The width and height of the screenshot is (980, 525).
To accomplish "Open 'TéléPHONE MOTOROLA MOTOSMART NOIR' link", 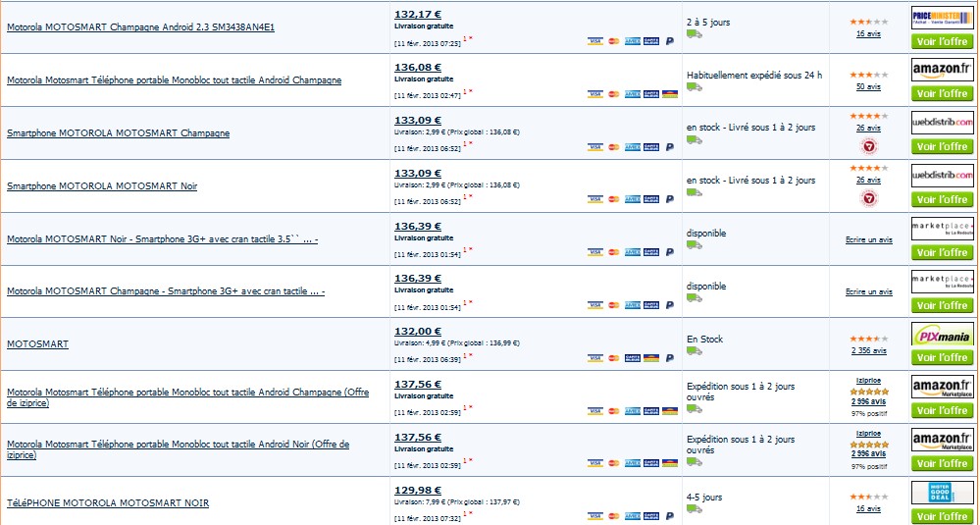I will tap(108, 503).
